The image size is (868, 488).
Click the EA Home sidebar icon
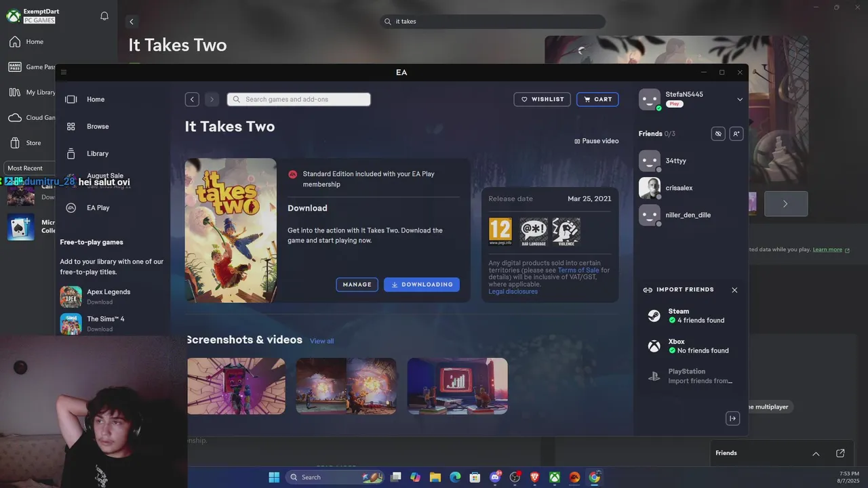click(71, 100)
